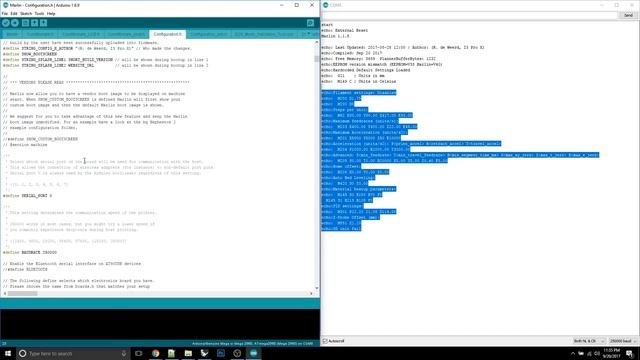Open Task View from taskbar
The height and width of the screenshot is (360, 640).
pyautogui.click(x=139, y=353)
